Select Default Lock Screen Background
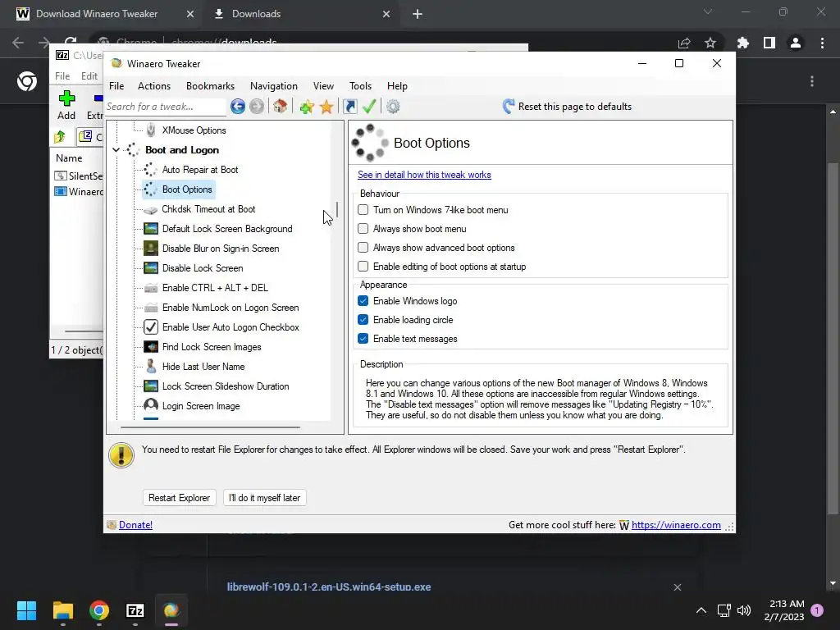 (227, 229)
